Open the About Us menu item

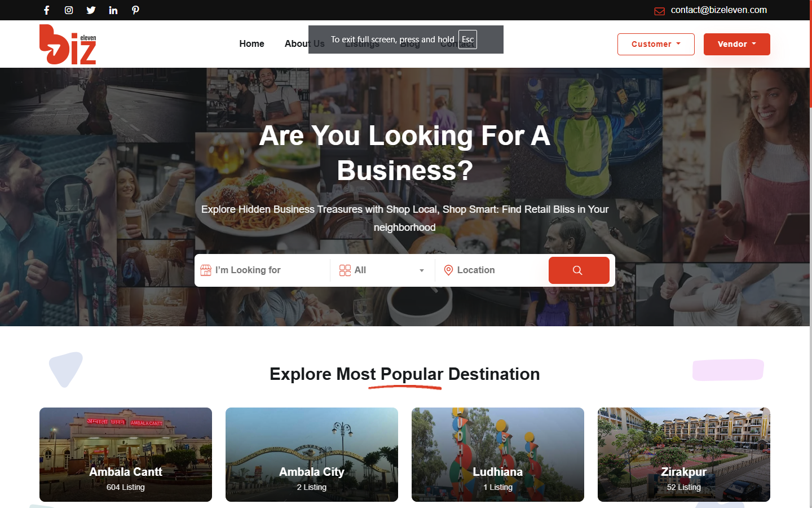pos(296,43)
